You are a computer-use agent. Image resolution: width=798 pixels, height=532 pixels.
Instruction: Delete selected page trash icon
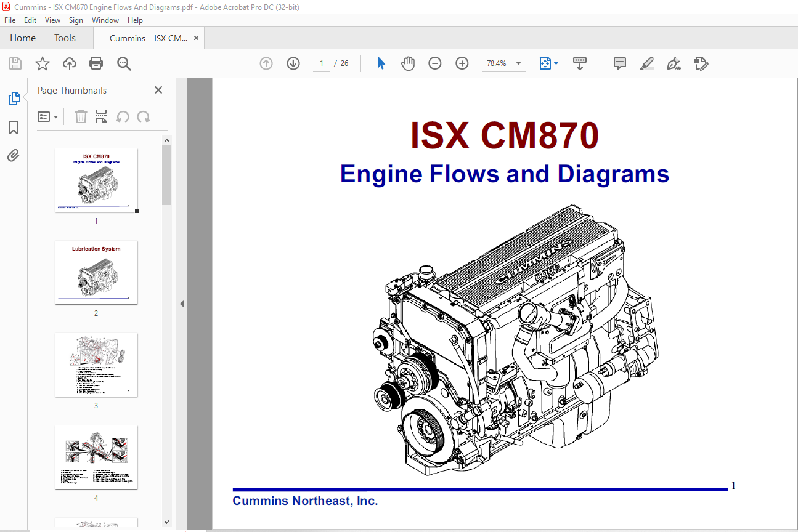81,116
